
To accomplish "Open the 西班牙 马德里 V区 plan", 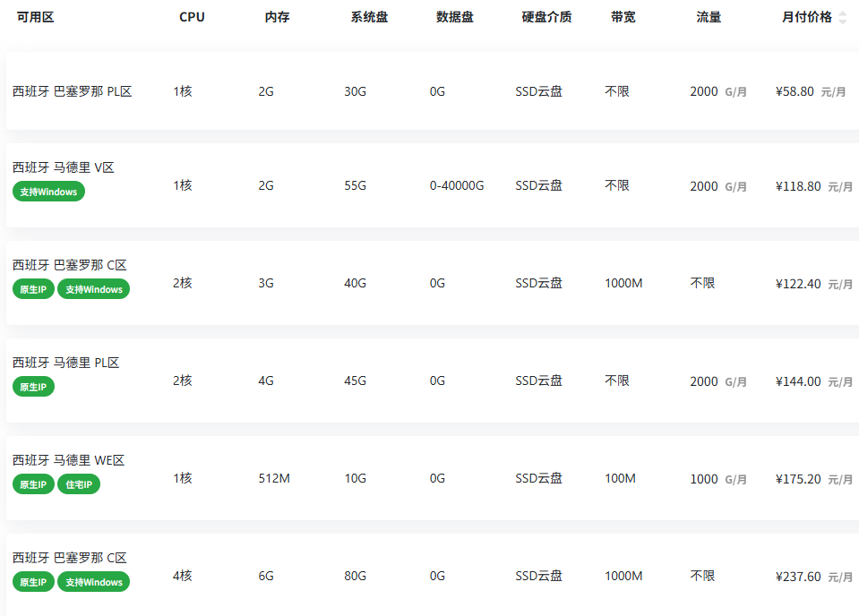I will point(63,167).
